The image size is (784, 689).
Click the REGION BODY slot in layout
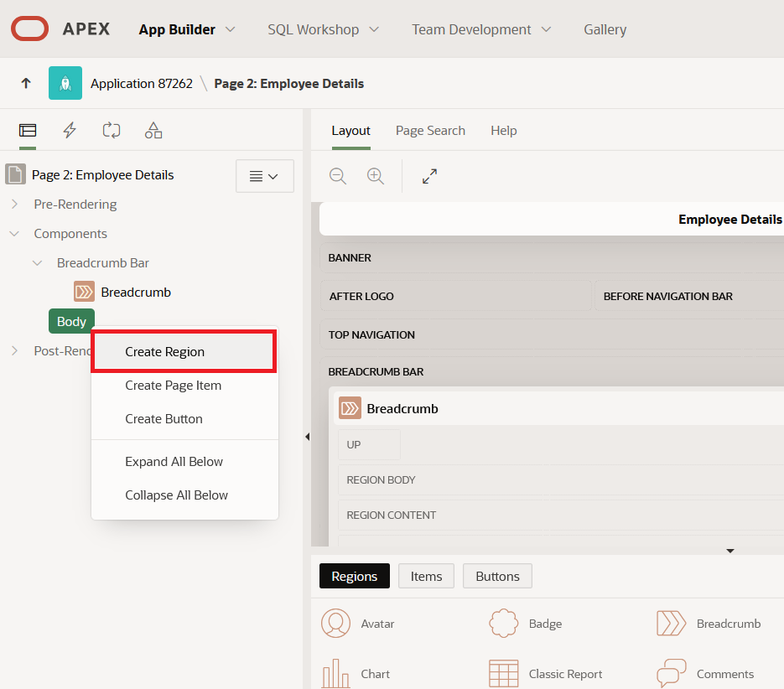click(x=561, y=479)
